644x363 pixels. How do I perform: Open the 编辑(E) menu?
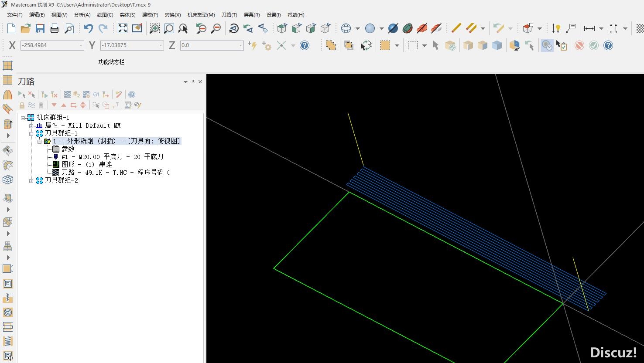click(37, 15)
